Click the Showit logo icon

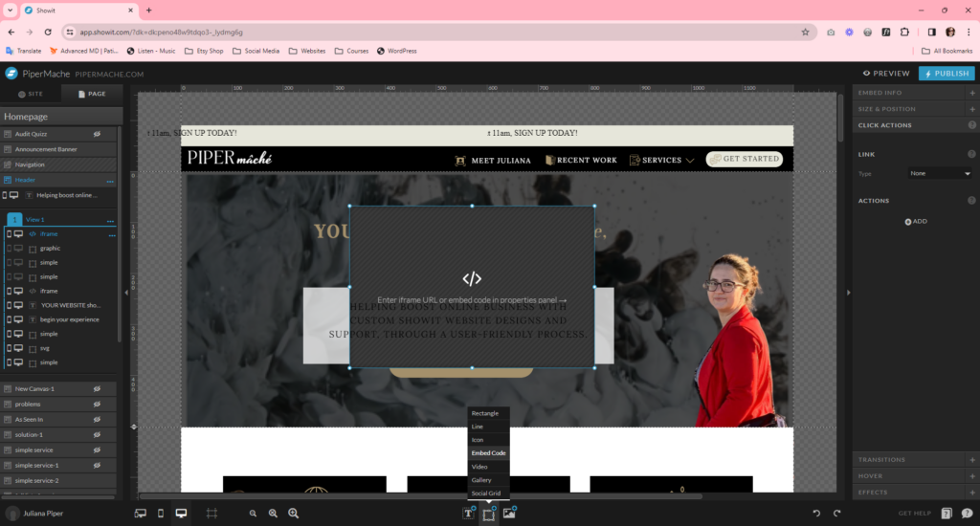(x=11, y=73)
